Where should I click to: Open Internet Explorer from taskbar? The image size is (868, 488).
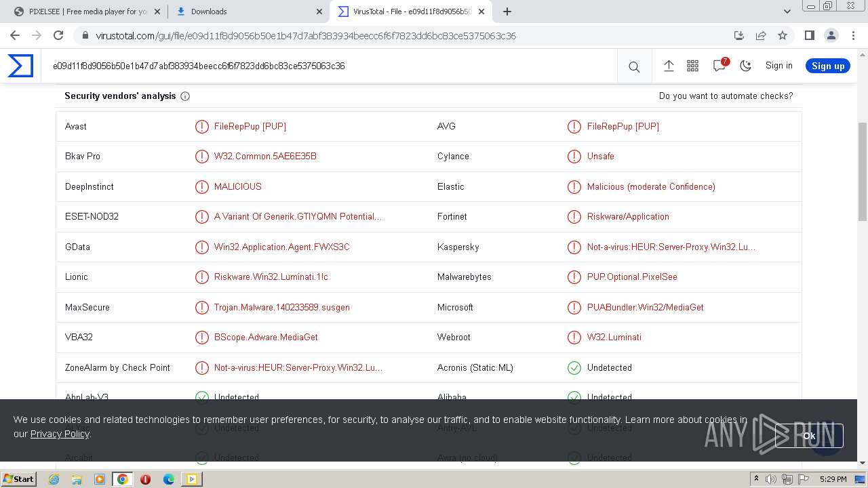point(54,479)
